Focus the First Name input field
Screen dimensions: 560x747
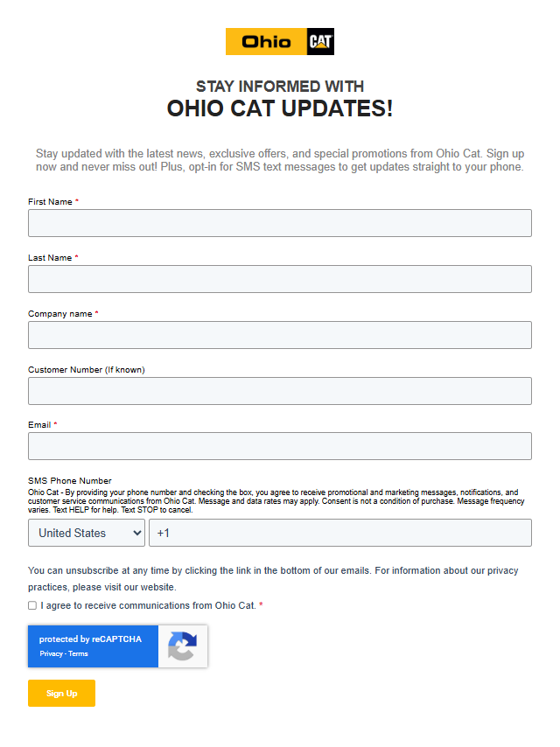pyautogui.click(x=280, y=223)
